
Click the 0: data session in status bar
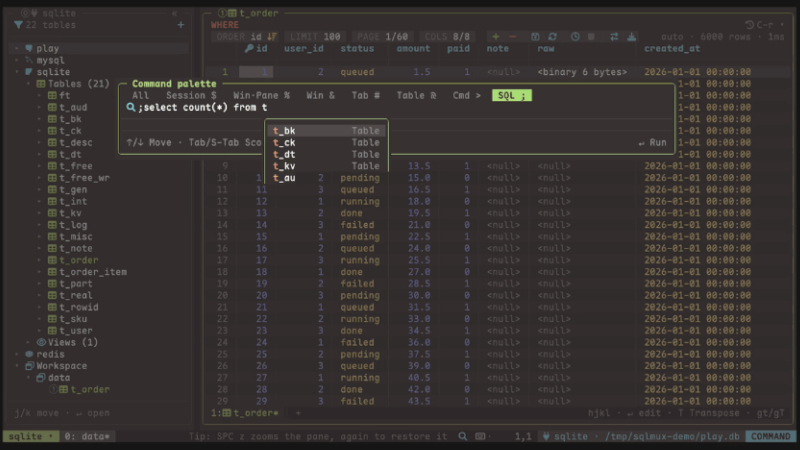(x=87, y=436)
